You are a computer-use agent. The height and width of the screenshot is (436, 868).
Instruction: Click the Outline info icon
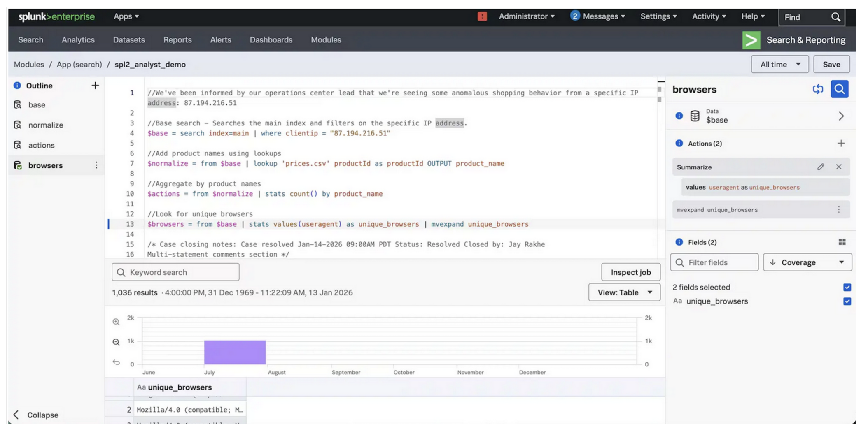click(x=17, y=86)
